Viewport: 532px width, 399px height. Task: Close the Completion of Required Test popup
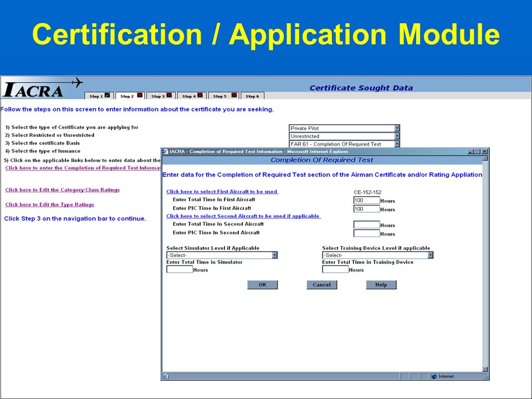(484, 152)
